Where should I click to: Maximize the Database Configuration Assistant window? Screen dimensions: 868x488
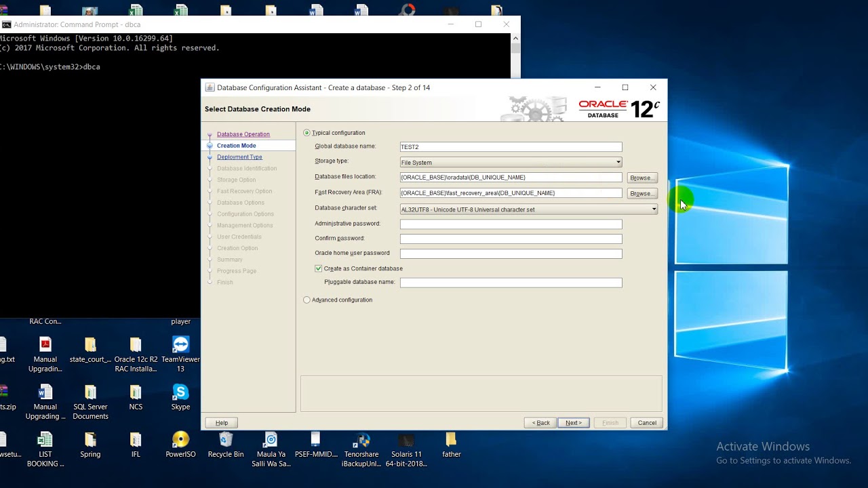pyautogui.click(x=625, y=87)
